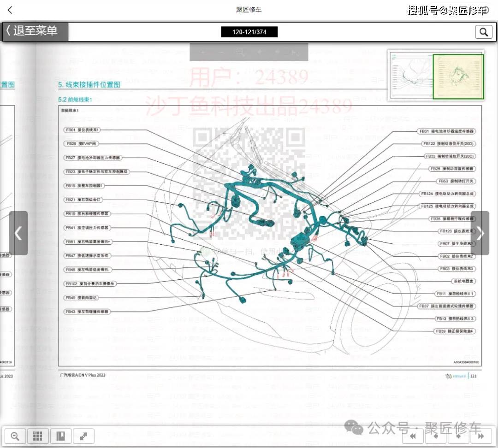Click the FB11 connector label
This screenshot has height=448, width=498.
point(455,294)
